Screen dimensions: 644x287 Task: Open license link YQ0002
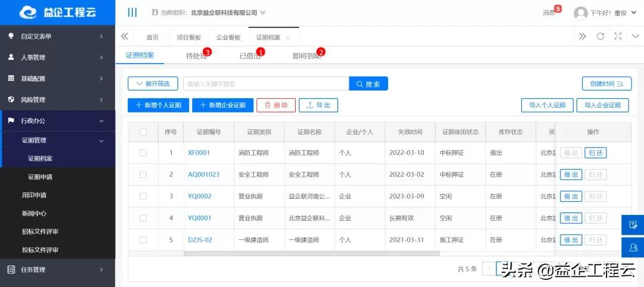[200, 196]
